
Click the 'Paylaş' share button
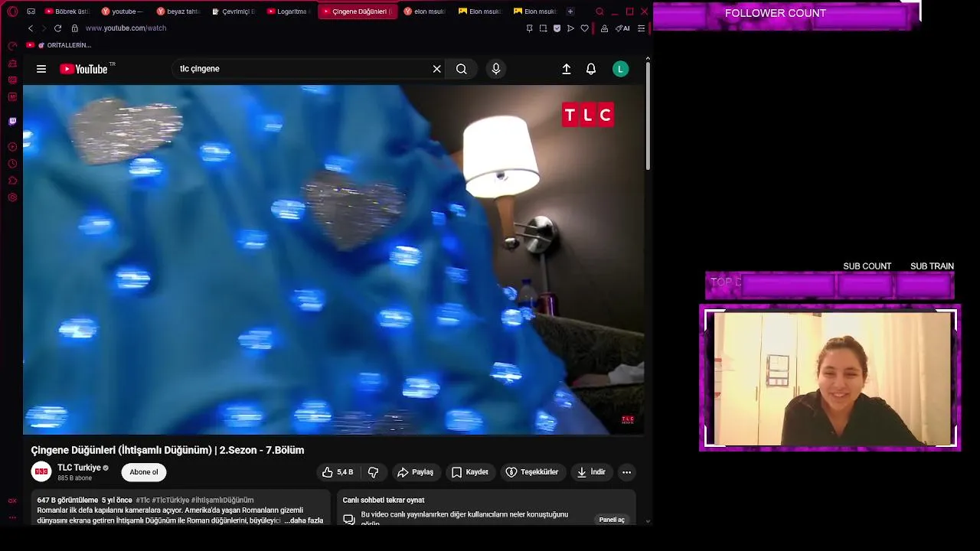coord(416,472)
